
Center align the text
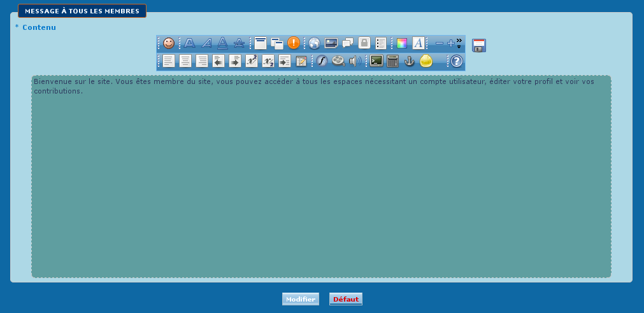pyautogui.click(x=185, y=61)
